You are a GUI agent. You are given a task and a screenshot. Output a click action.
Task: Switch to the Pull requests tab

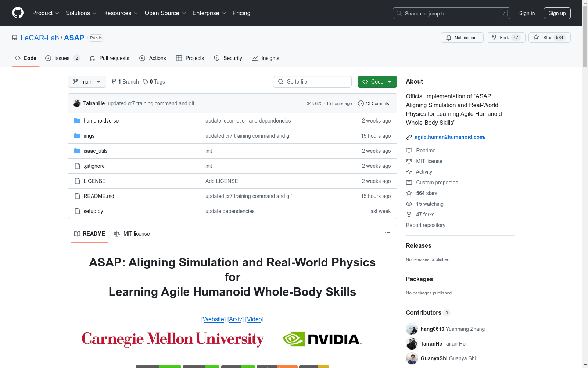click(x=109, y=58)
